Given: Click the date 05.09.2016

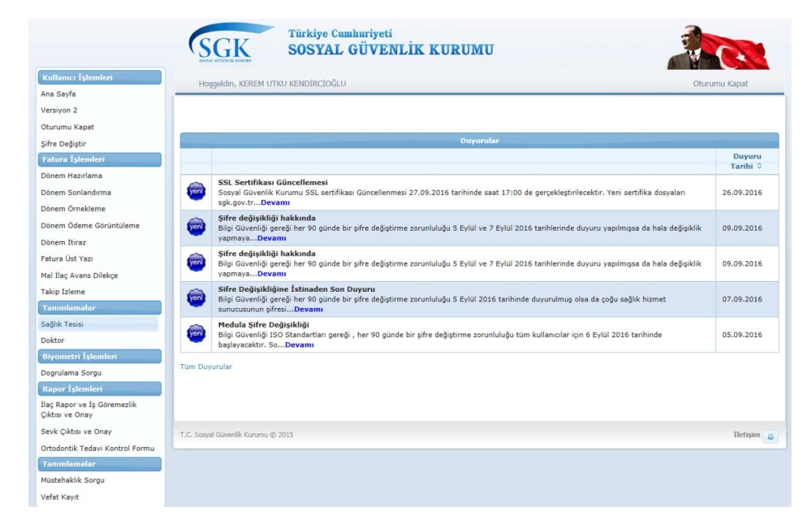Looking at the screenshot, I should click(741, 335).
